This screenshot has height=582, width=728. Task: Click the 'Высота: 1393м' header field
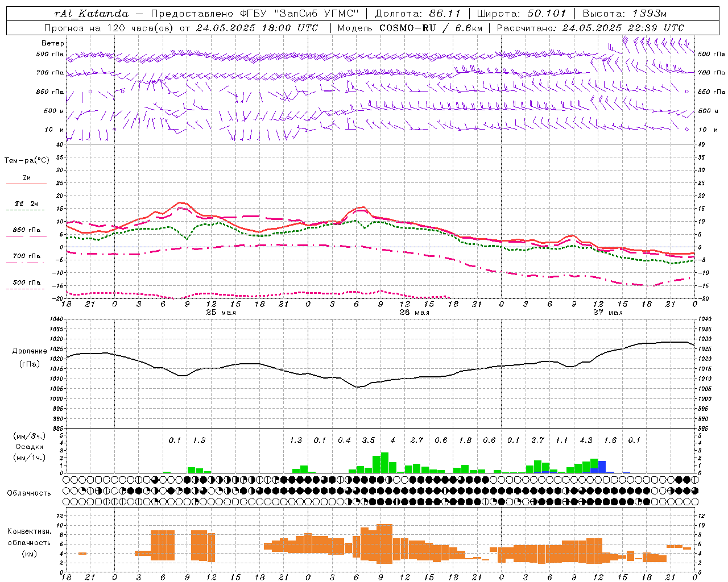(624, 14)
